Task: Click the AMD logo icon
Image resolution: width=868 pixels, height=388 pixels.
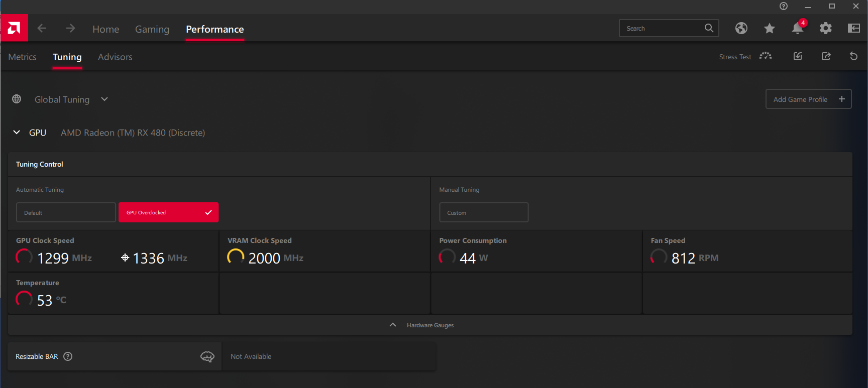Action: [x=14, y=28]
